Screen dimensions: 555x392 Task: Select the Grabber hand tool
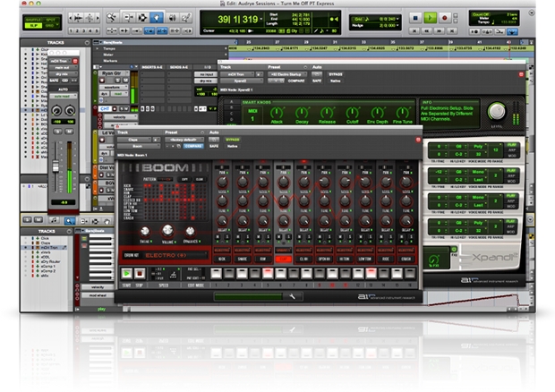pos(156,17)
